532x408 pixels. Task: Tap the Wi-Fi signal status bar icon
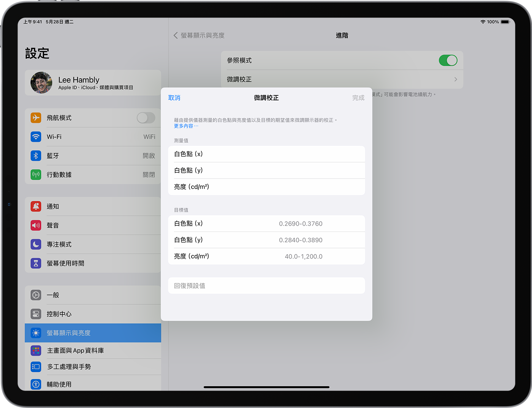(483, 22)
